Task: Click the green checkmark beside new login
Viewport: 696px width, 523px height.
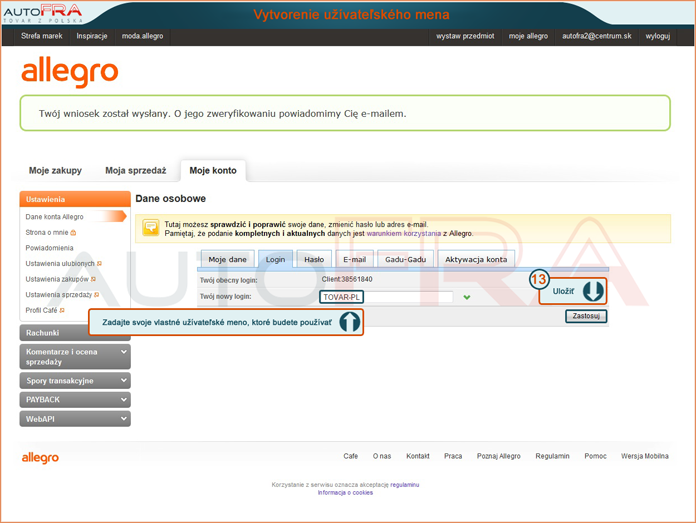Action: [467, 297]
